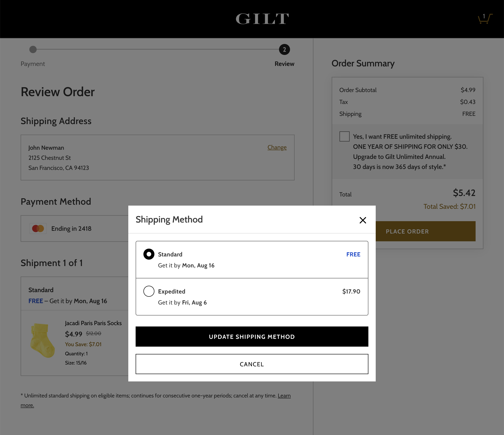Click the Mastercard card icon
The image size is (504, 435).
[38, 228]
